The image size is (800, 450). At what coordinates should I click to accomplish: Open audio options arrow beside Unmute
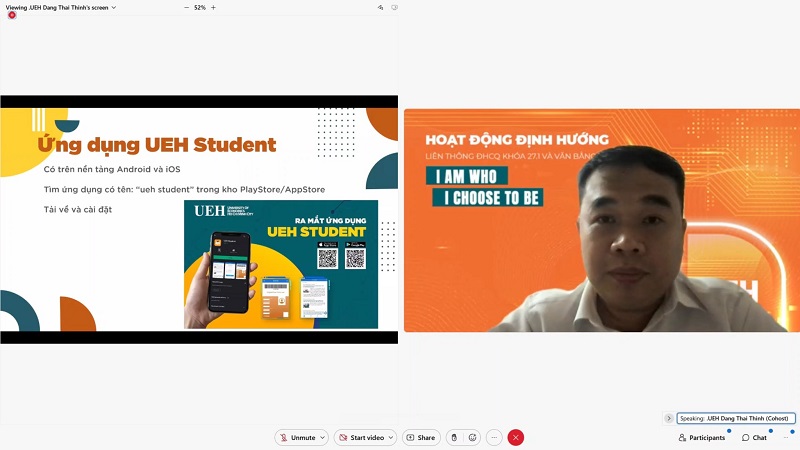click(x=322, y=437)
